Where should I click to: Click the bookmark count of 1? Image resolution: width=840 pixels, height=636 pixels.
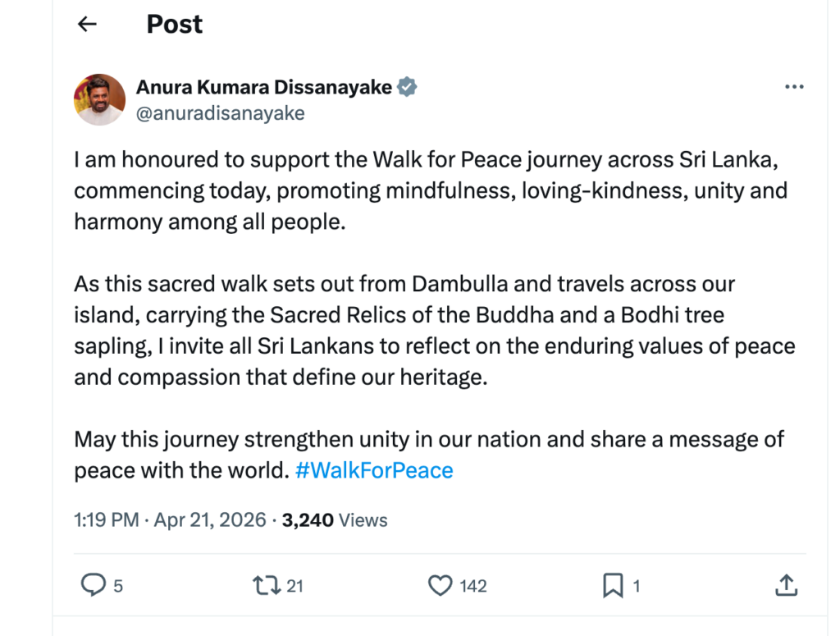(637, 586)
